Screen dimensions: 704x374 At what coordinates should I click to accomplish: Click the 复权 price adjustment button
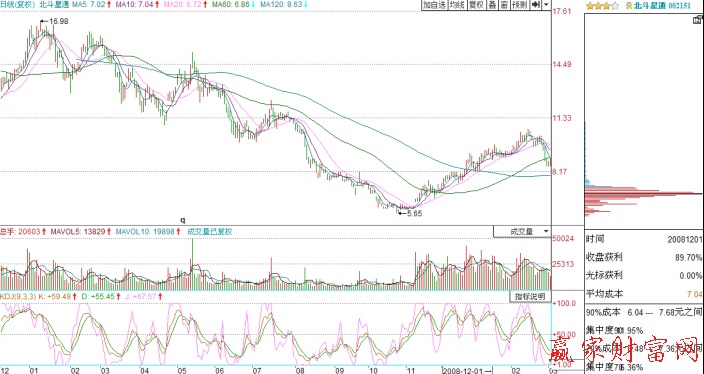tap(476, 5)
